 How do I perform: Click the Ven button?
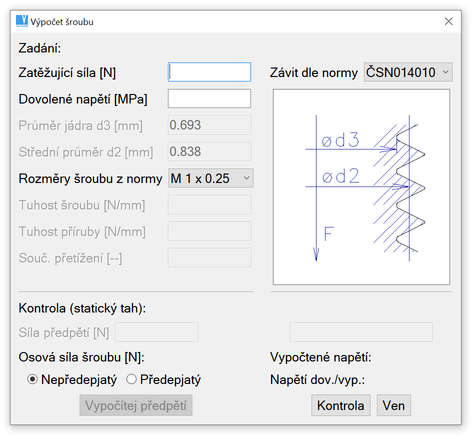tap(394, 405)
